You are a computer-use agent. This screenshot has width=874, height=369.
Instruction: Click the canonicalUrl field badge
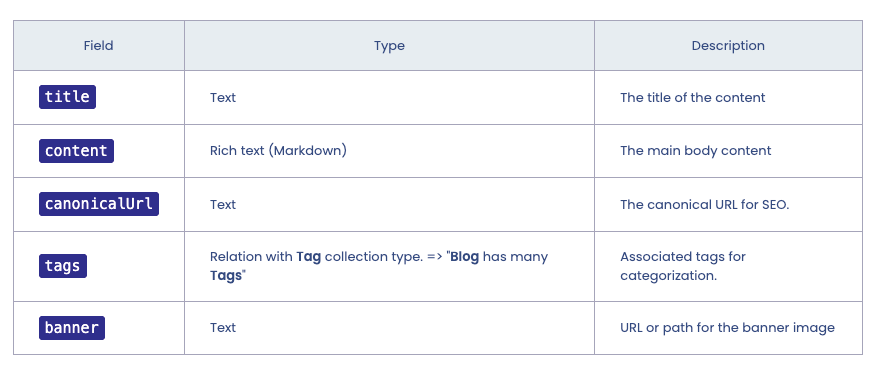pyautogui.click(x=99, y=204)
